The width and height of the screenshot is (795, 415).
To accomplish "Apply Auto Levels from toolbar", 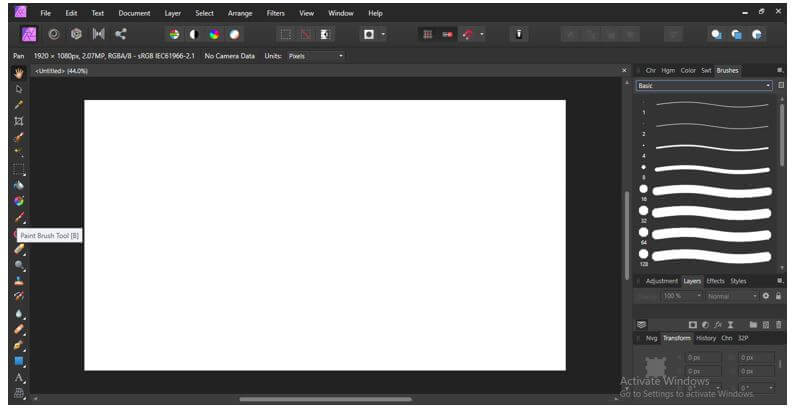I will click(x=174, y=34).
